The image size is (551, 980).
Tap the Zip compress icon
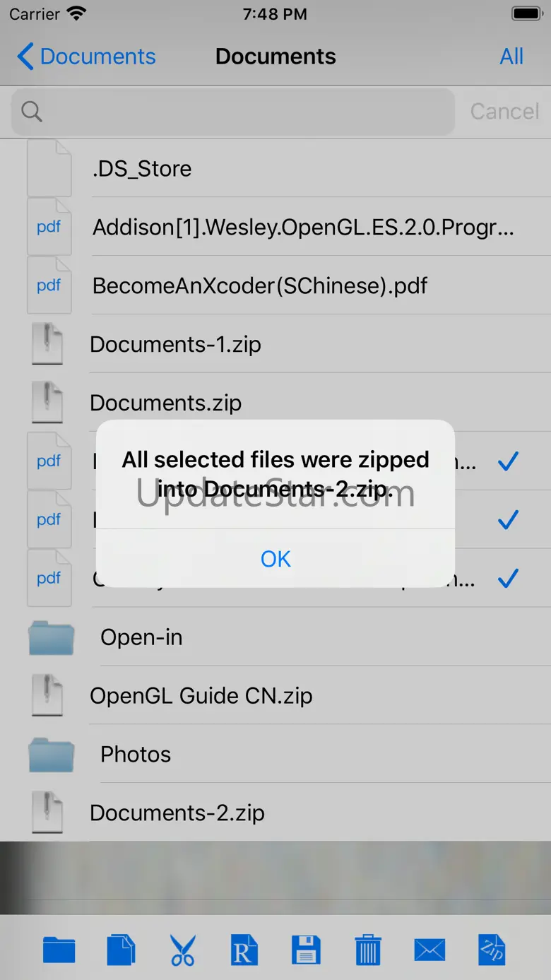(x=492, y=950)
